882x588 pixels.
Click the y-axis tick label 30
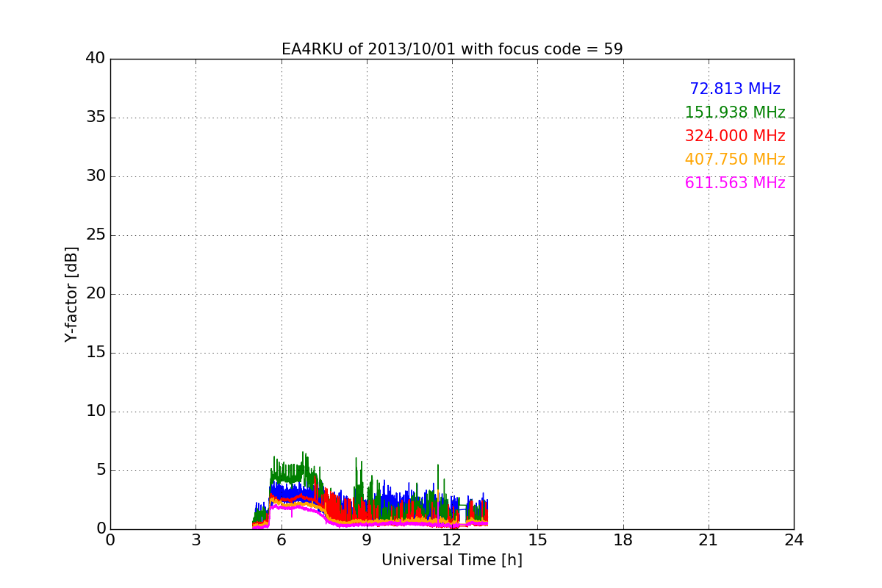(96, 176)
